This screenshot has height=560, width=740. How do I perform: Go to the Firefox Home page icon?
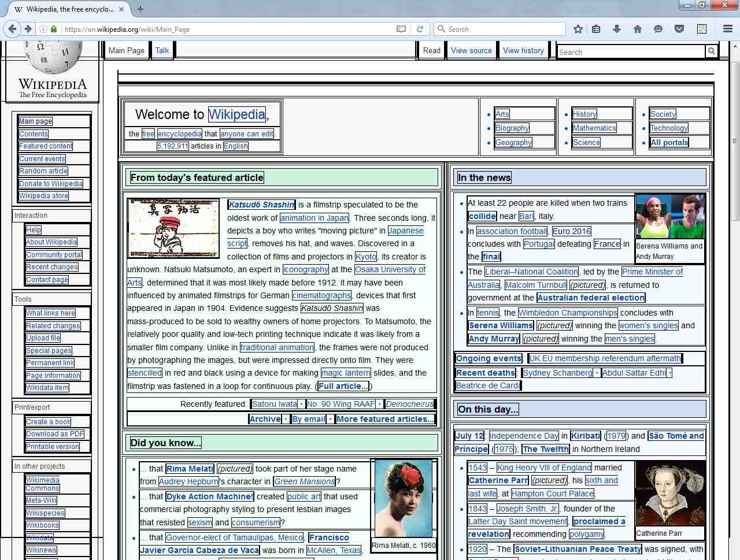(638, 29)
